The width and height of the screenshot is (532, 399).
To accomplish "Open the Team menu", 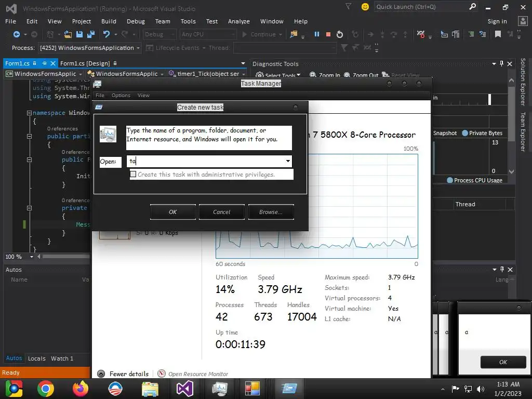I will (x=163, y=21).
